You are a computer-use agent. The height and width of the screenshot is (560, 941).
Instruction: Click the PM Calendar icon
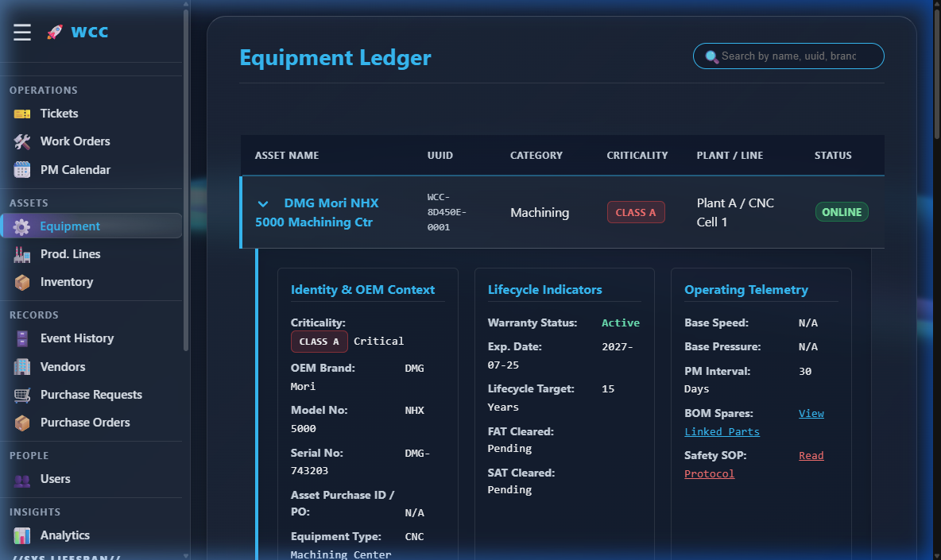coord(22,170)
